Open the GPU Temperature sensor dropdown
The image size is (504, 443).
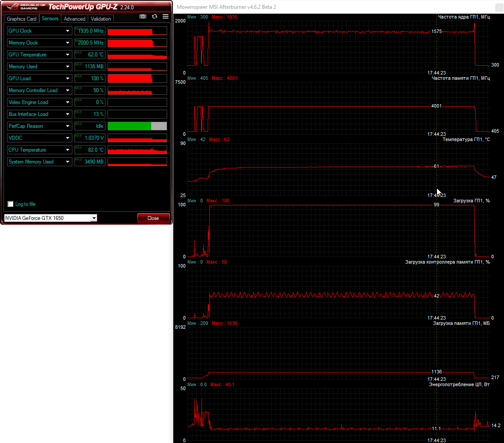pyautogui.click(x=67, y=55)
